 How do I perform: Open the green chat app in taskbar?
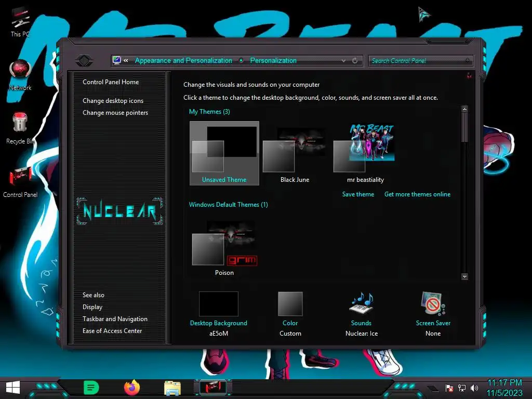tap(91, 388)
